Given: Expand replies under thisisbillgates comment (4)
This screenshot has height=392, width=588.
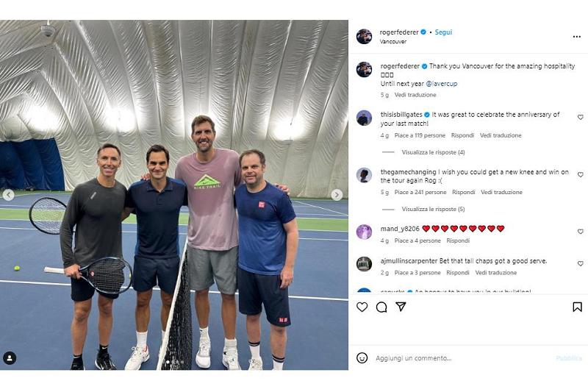Looking at the screenshot, I should point(433,152).
